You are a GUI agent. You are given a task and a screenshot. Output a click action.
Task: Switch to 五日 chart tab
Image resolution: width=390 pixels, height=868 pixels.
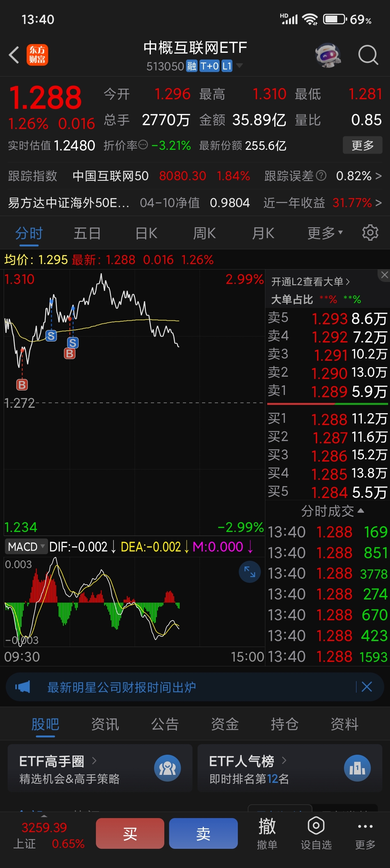(x=87, y=233)
